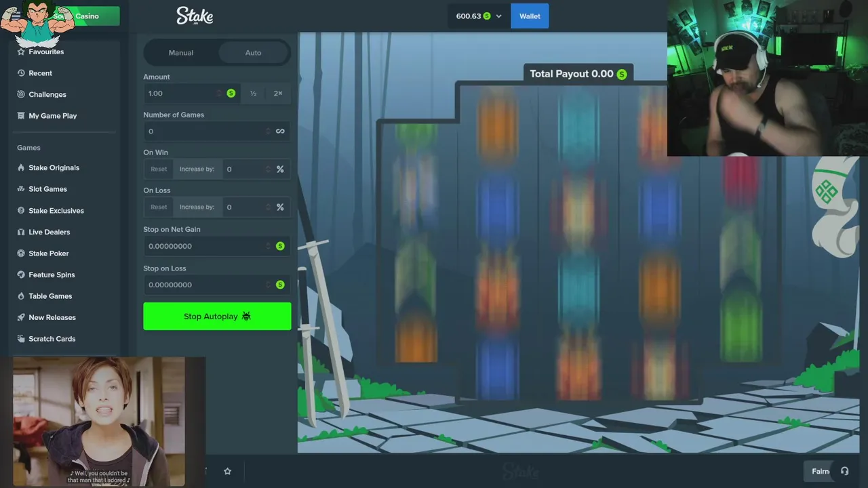Viewport: 868px width, 488px height.
Task: Open the Table Games icon
Action: click(22, 296)
